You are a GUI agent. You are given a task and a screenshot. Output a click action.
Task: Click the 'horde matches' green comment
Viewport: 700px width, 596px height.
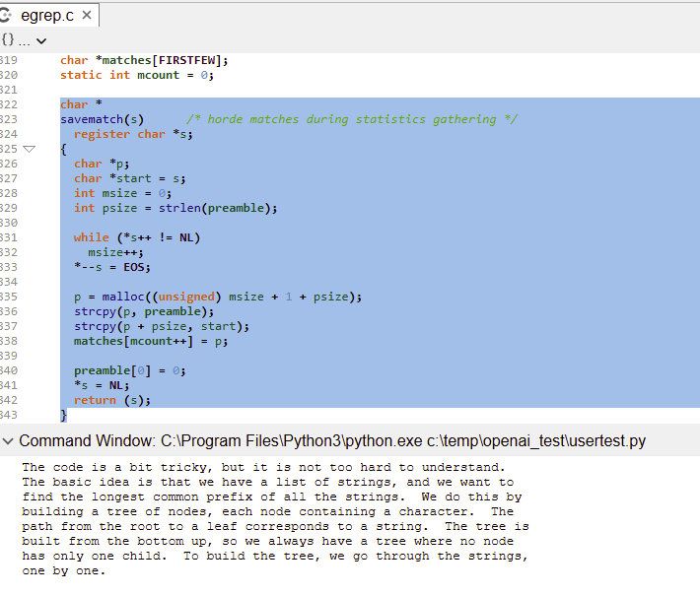click(351, 119)
